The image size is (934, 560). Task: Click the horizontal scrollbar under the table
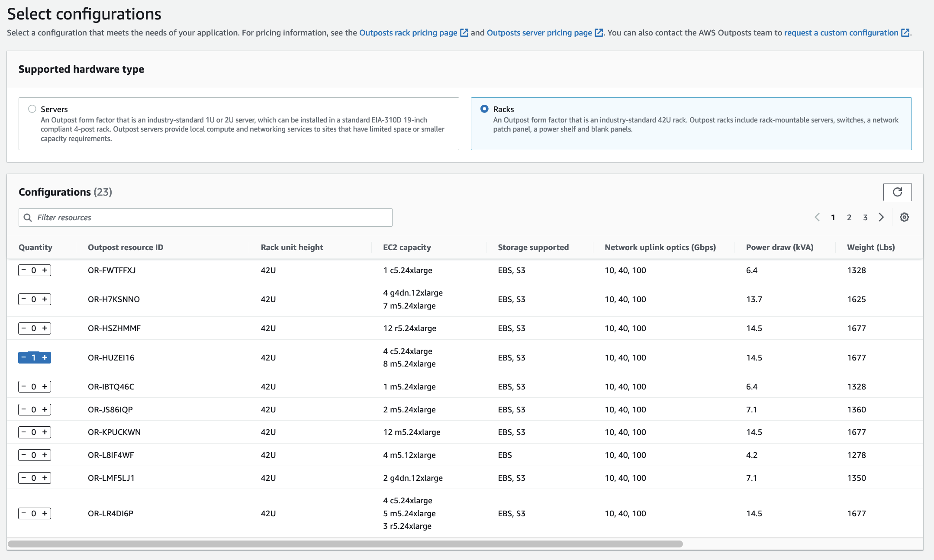pos(345,544)
